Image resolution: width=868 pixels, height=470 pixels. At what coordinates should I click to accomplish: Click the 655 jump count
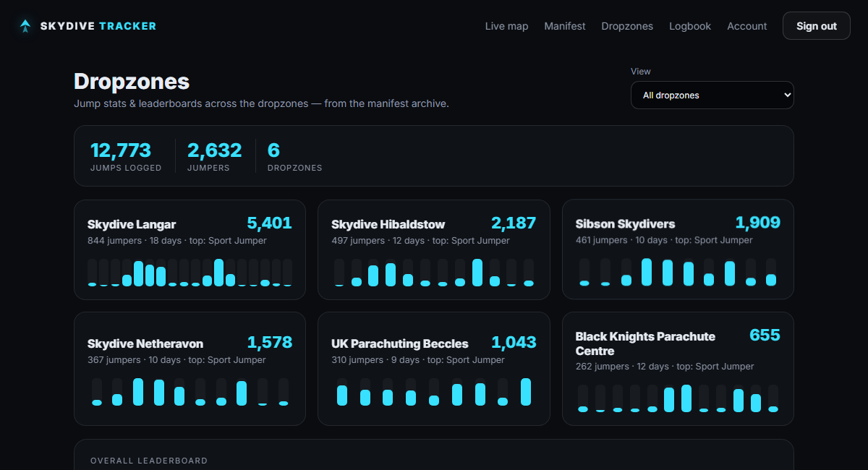pyautogui.click(x=765, y=336)
